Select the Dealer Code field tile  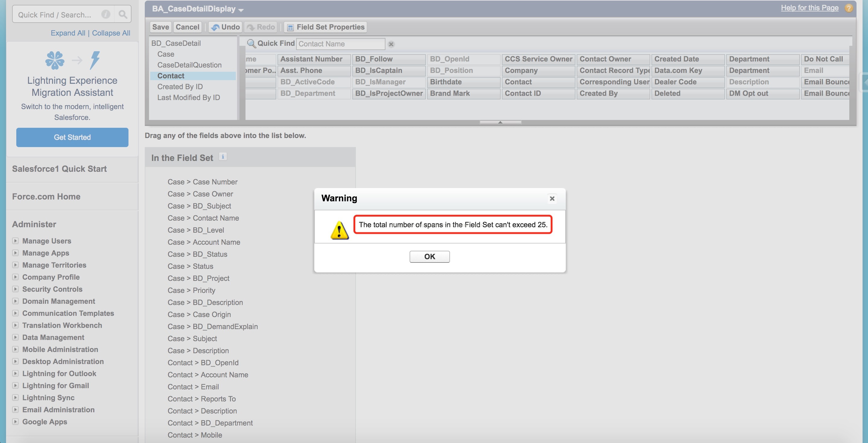[x=688, y=82]
